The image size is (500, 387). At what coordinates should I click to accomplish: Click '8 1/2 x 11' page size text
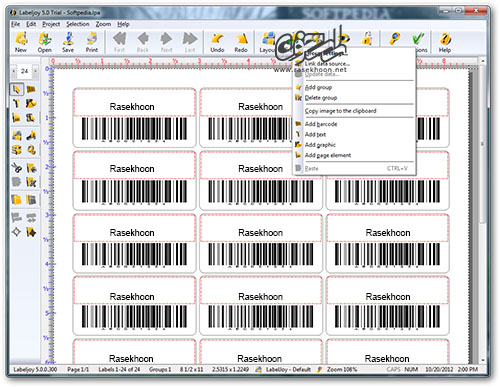(x=192, y=369)
